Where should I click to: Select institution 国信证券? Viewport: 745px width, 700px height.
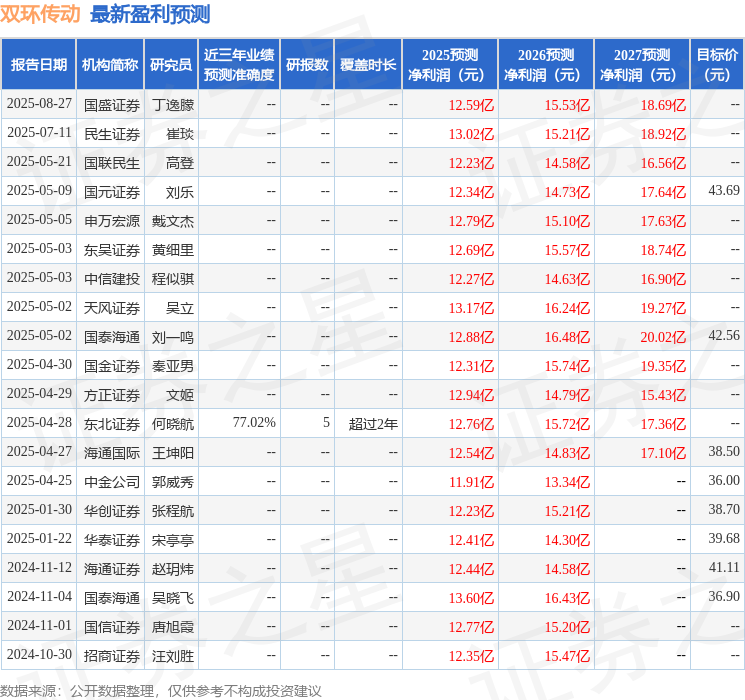pos(112,627)
